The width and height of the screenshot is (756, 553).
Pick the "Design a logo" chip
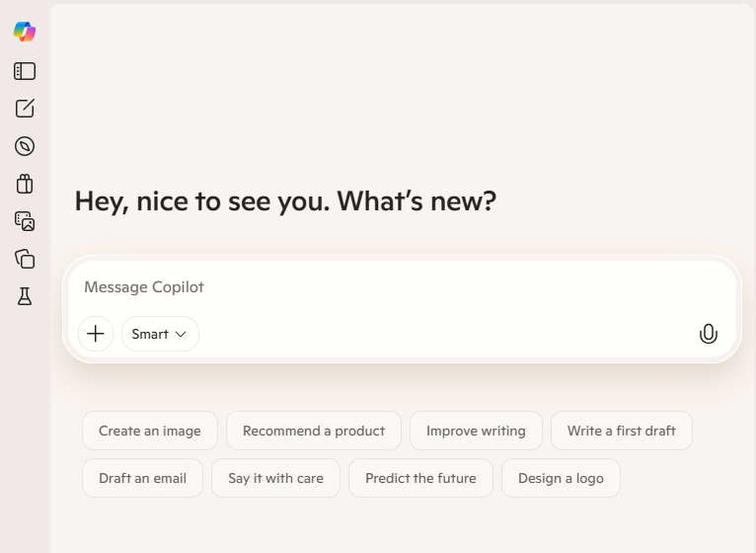pyautogui.click(x=561, y=478)
